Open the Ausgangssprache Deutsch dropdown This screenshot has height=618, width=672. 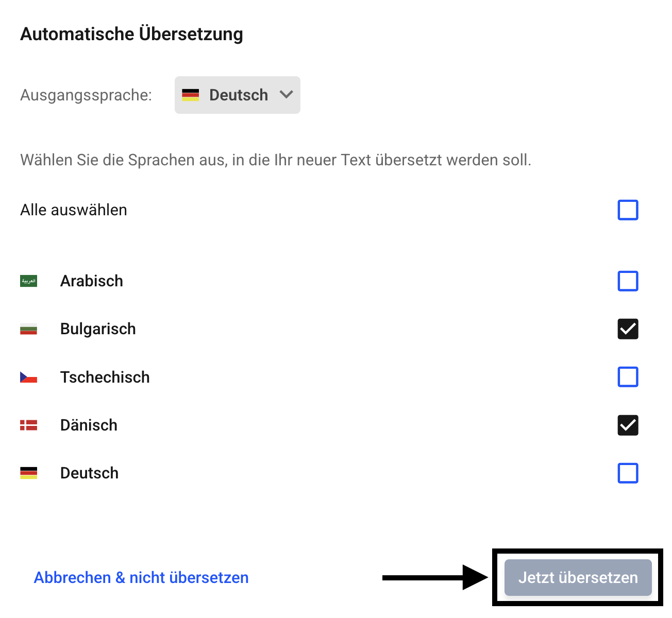[238, 95]
